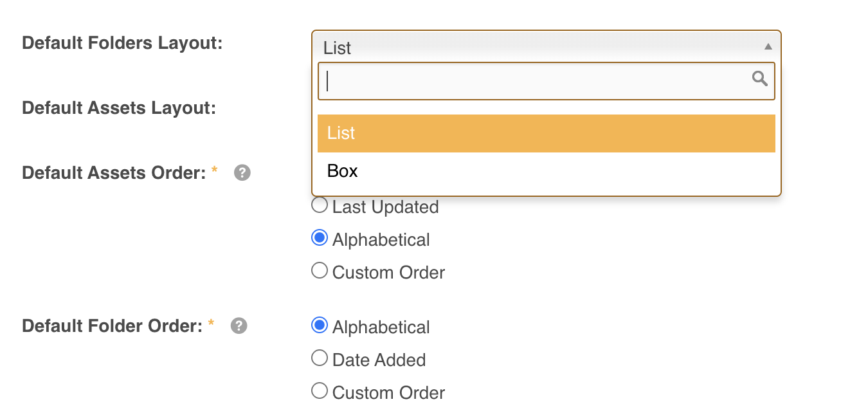Select Last Updated assets order radio
Viewport: 868px width, 413px height.
pyautogui.click(x=320, y=206)
